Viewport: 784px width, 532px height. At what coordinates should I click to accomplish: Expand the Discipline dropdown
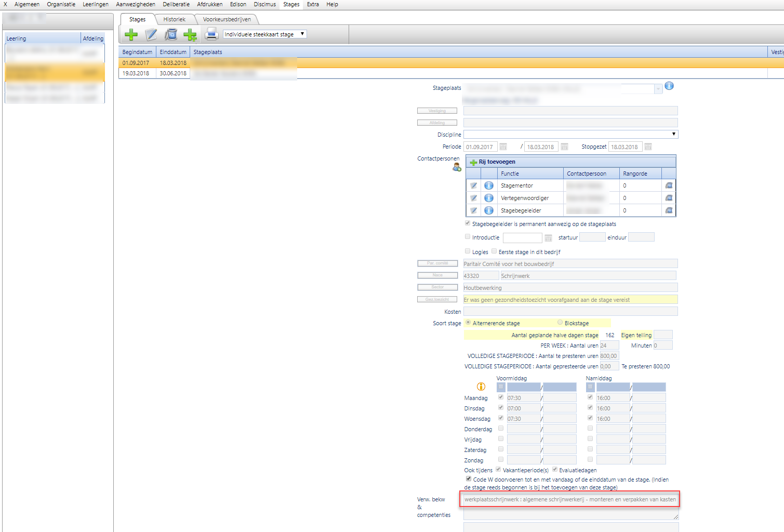(674, 134)
